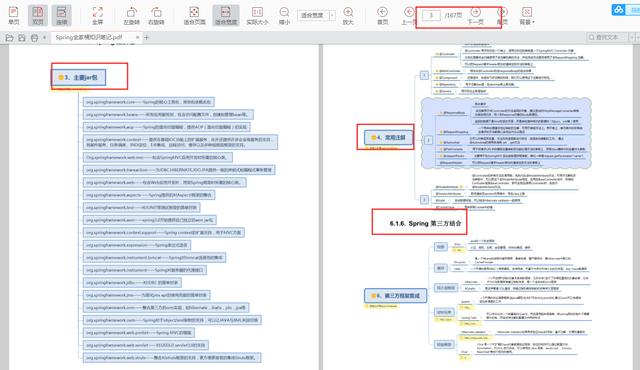The height and width of the screenshot is (370, 640).
Task: Zoom out with the 缩小 button
Action: coord(284,16)
